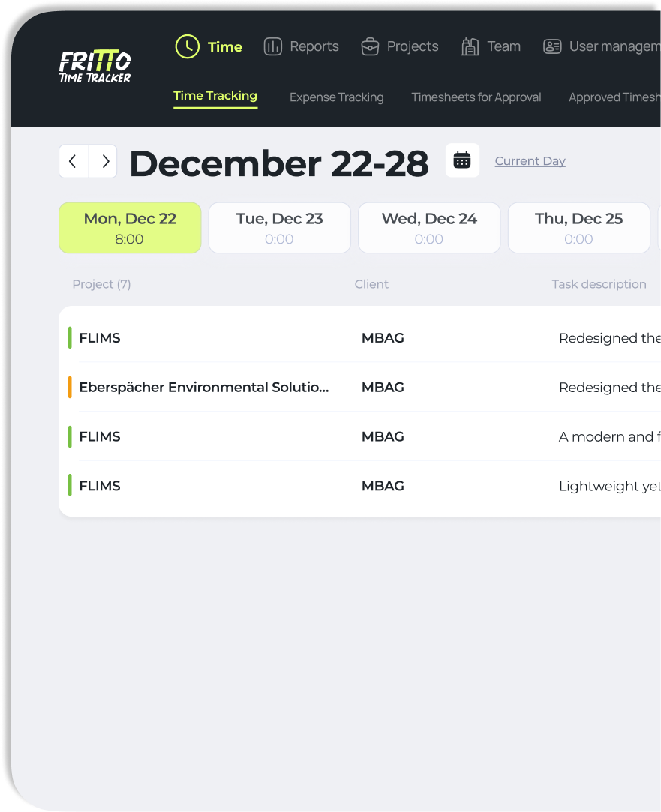
Task: Select the Time Tracking tab
Action: tap(215, 96)
